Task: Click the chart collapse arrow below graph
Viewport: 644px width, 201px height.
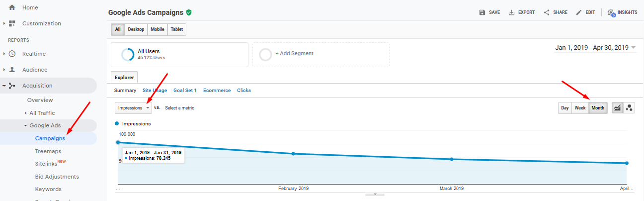Action: pos(375,194)
